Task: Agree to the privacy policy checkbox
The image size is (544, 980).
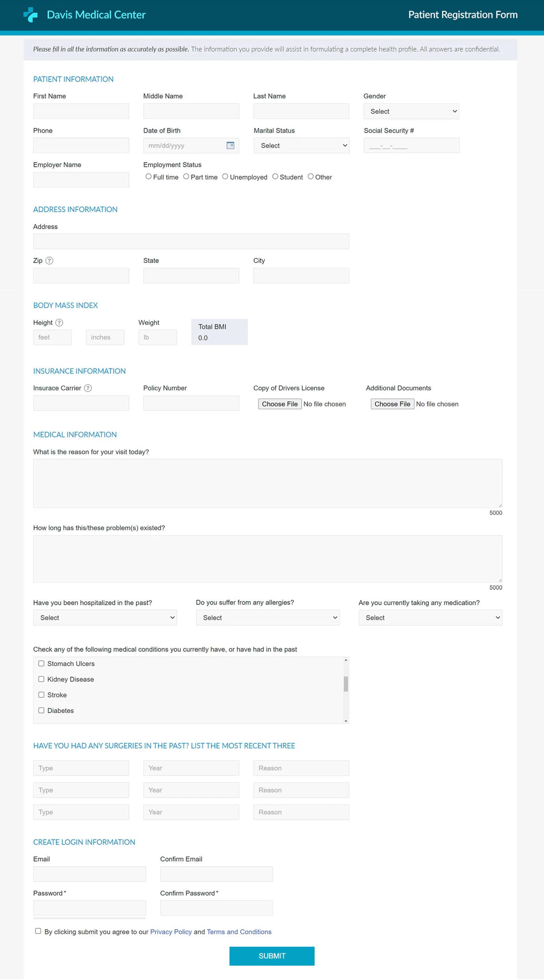Action: pyautogui.click(x=38, y=931)
